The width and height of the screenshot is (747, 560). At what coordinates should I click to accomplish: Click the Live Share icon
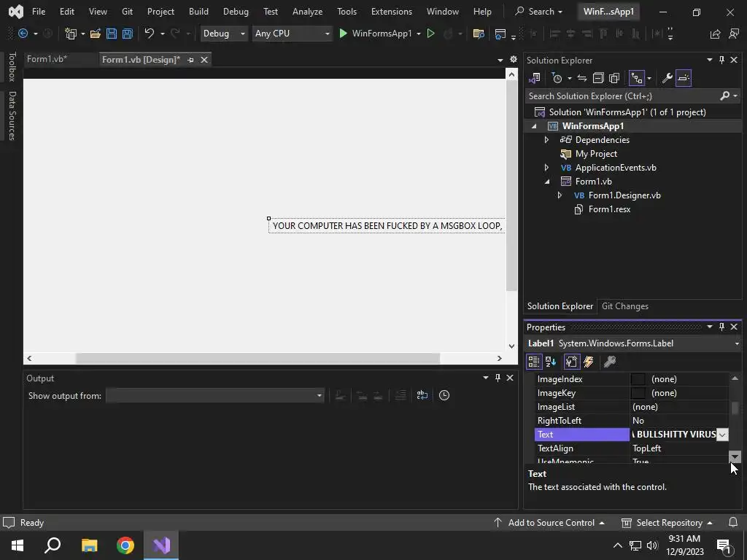[x=715, y=34]
